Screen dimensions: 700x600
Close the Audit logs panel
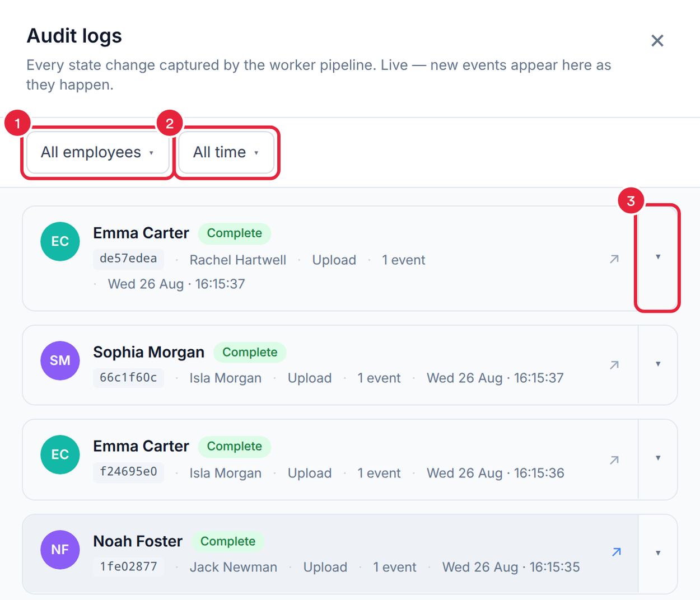(657, 41)
